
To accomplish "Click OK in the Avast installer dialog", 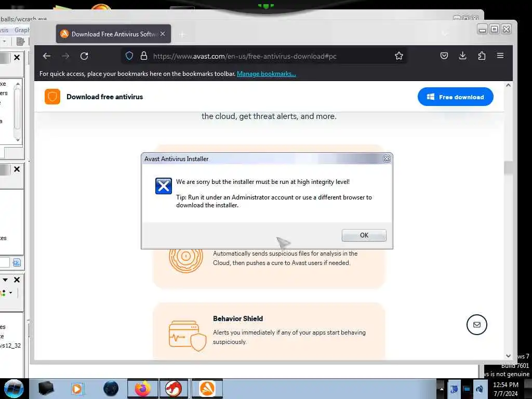I will pyautogui.click(x=364, y=235).
